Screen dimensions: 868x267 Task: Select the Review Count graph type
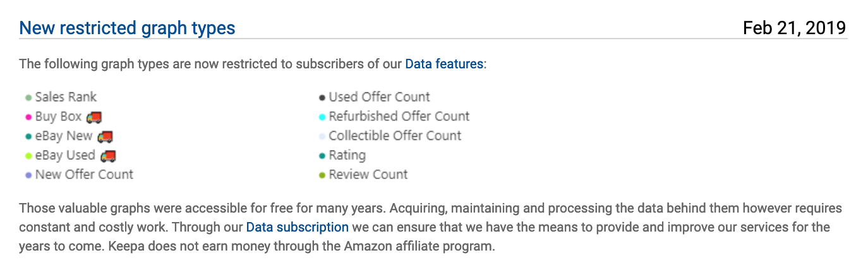click(368, 174)
